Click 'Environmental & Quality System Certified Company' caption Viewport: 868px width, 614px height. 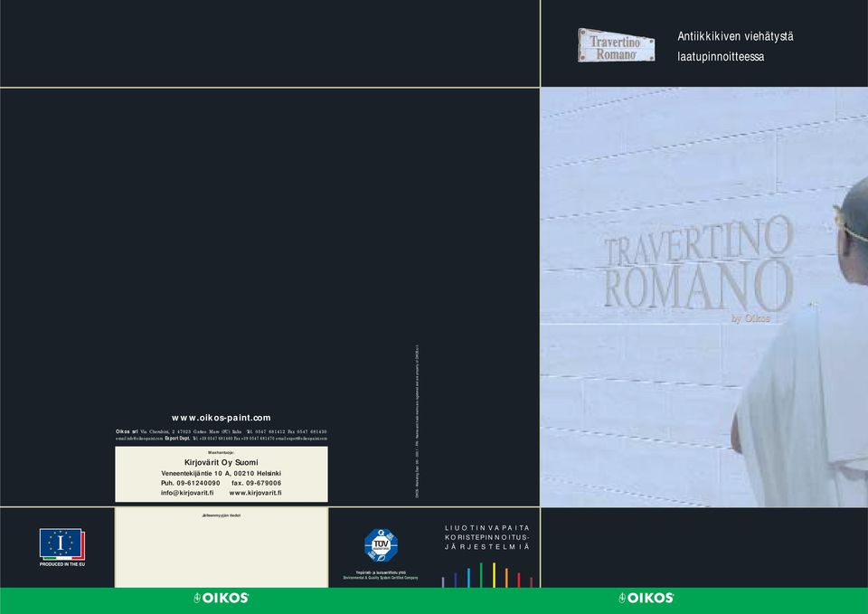point(381,578)
